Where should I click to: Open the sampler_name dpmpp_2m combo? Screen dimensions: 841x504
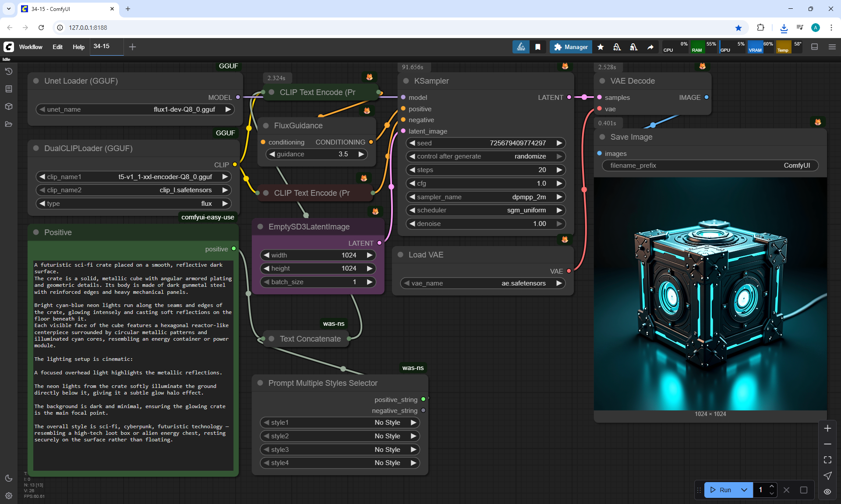pyautogui.click(x=485, y=197)
